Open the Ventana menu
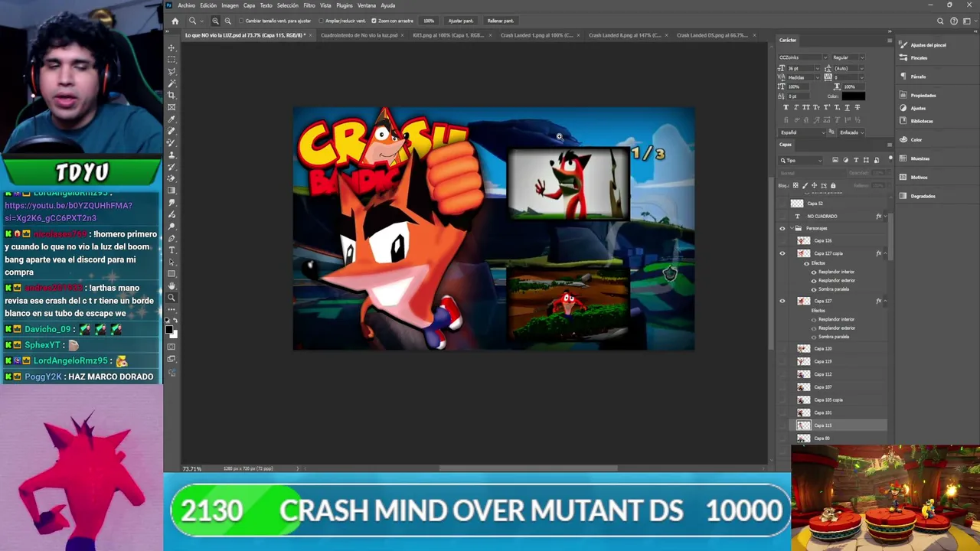980x551 pixels. point(367,5)
